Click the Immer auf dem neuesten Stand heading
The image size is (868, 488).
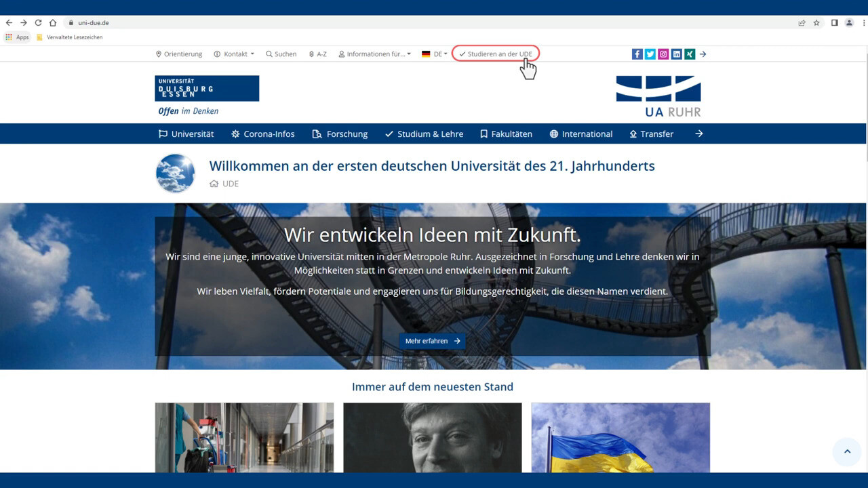(x=433, y=387)
